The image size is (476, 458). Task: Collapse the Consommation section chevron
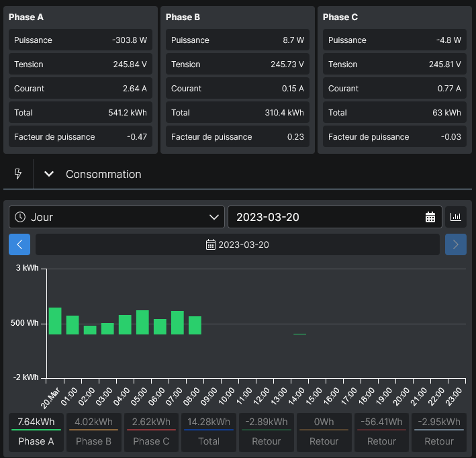(49, 174)
